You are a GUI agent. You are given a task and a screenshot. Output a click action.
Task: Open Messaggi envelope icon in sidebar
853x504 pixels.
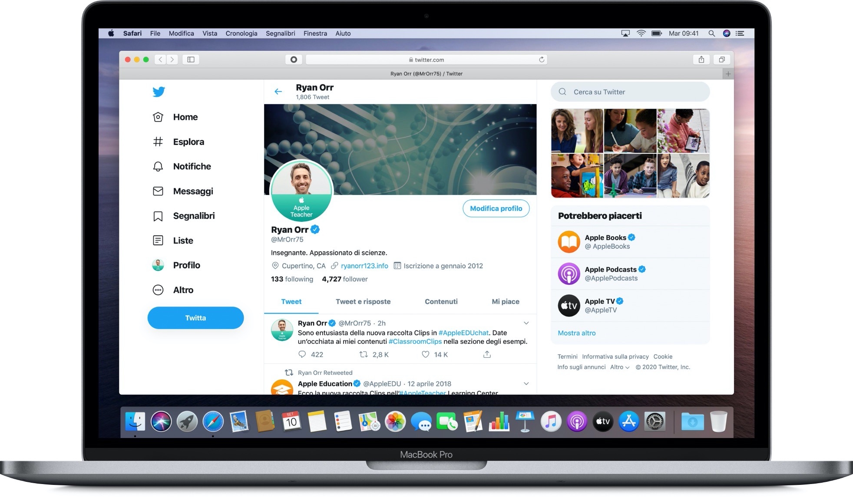click(x=158, y=191)
